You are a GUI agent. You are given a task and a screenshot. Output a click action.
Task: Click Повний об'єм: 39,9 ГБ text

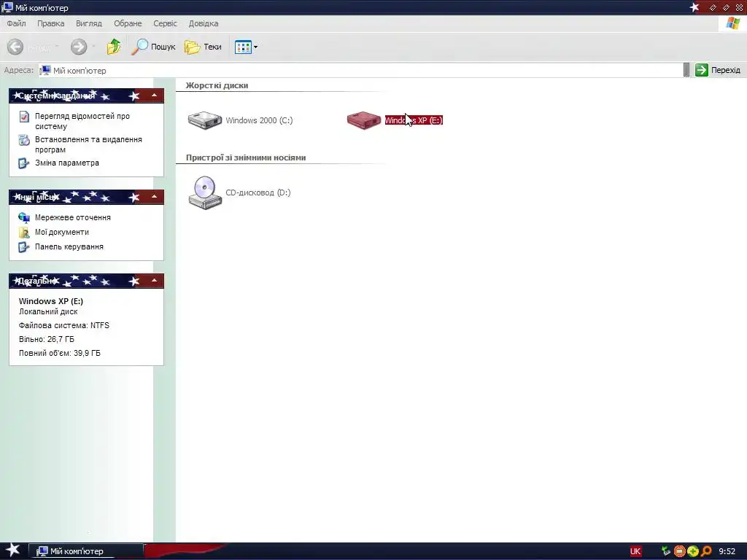click(x=60, y=354)
